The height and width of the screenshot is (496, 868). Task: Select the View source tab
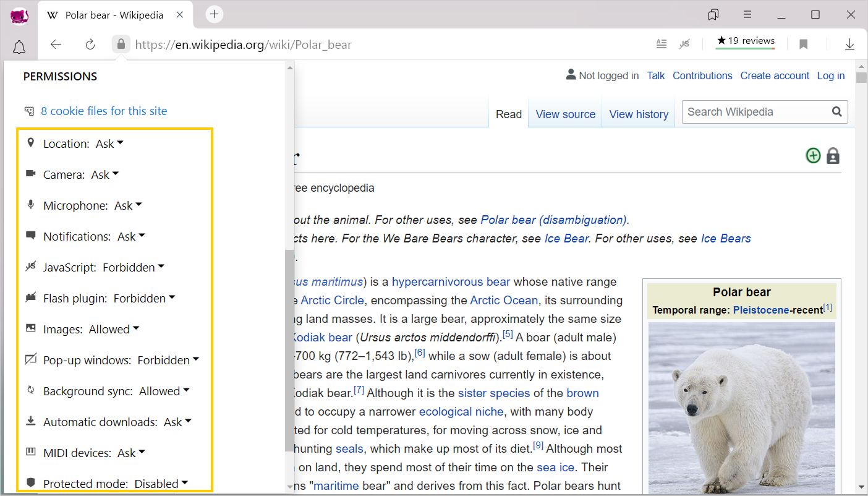pyautogui.click(x=565, y=114)
